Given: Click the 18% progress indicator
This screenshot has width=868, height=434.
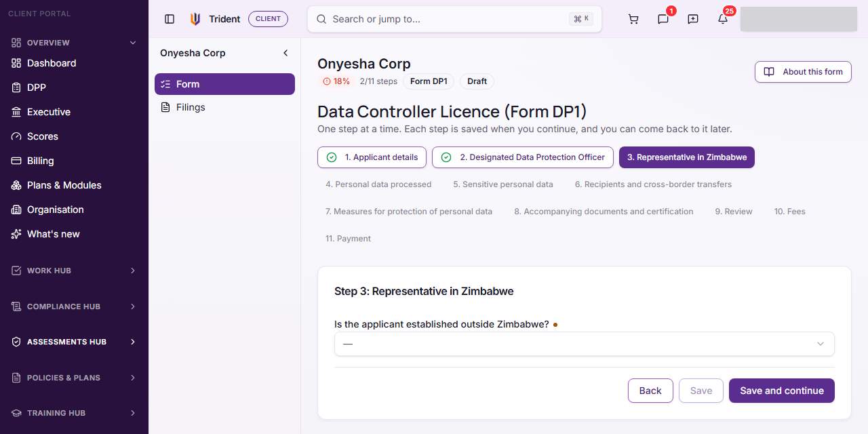Looking at the screenshot, I should point(336,81).
